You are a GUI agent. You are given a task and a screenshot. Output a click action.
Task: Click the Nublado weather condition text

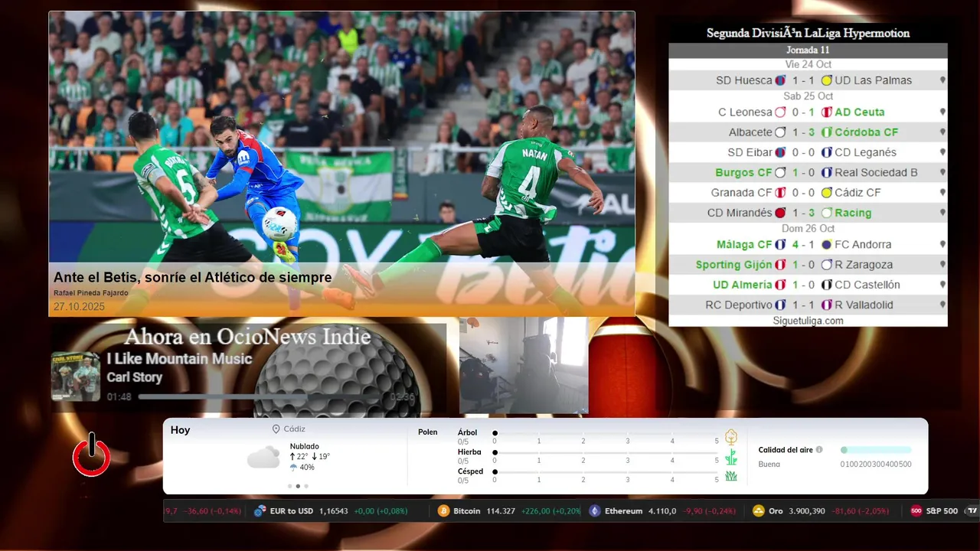click(305, 446)
